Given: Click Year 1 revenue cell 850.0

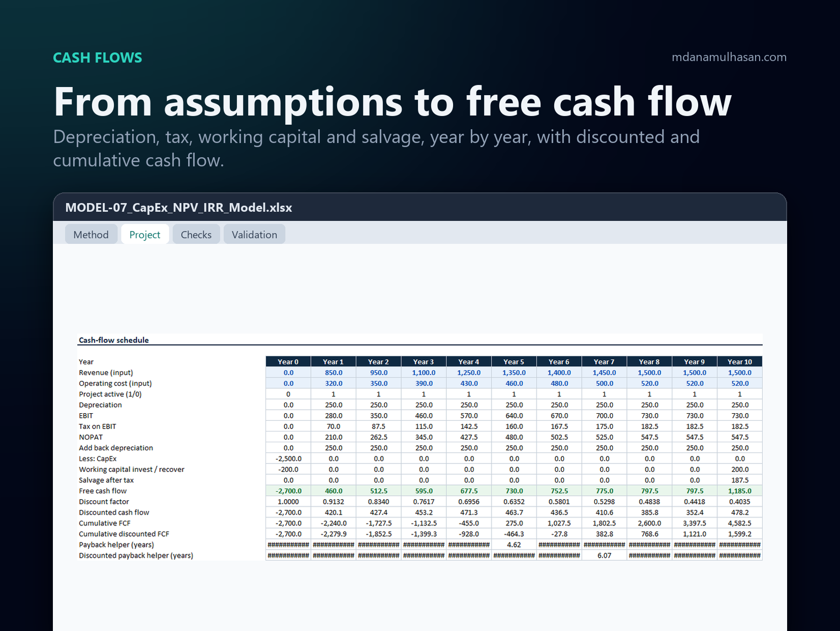Looking at the screenshot, I should click(x=334, y=372).
